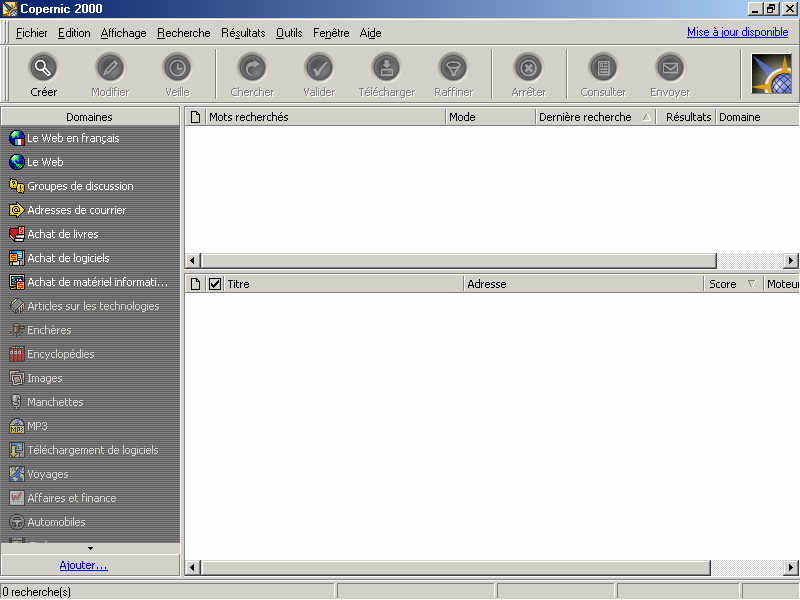Click the Modifier pencil icon
The image size is (800, 600).
(110, 67)
